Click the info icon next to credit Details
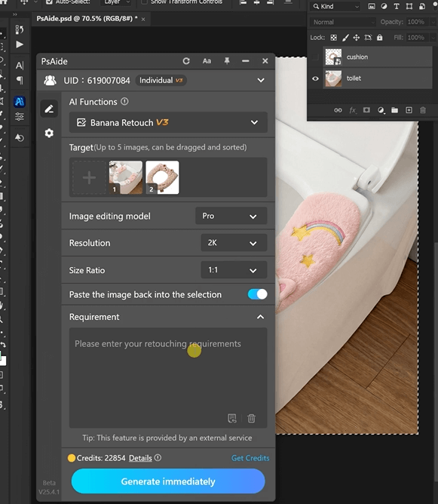 158,458
